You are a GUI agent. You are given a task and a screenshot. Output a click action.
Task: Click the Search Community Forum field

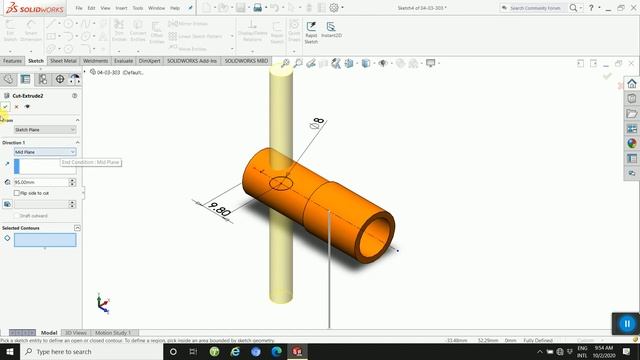535,8
